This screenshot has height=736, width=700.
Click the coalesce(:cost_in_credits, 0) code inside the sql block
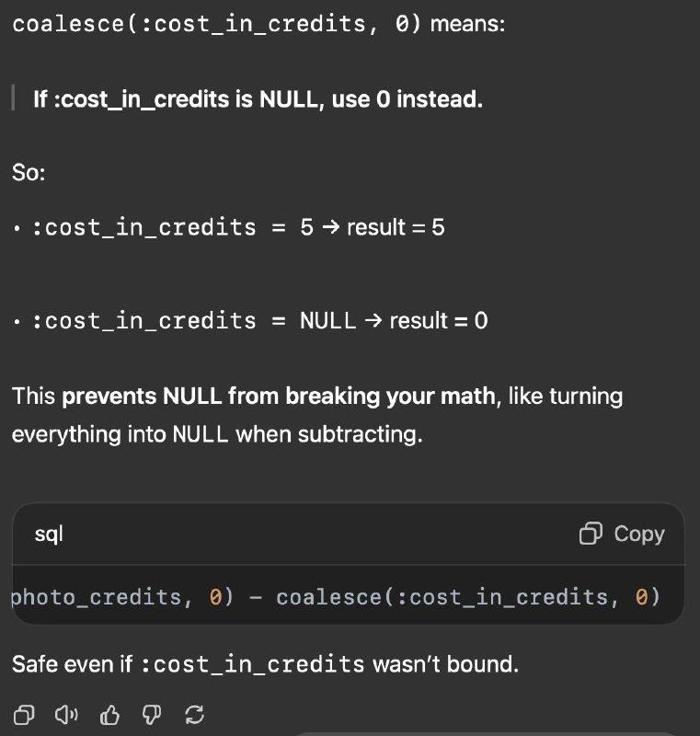[468, 597]
